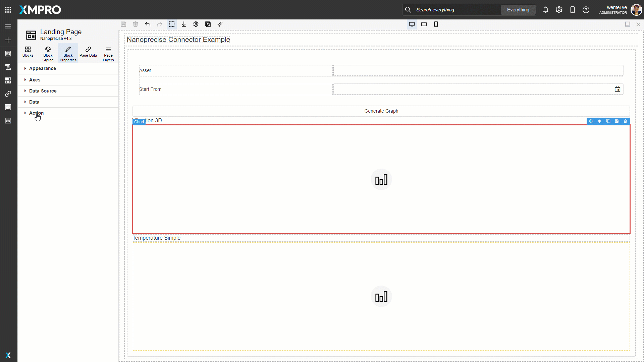Open the Blocks tab
This screenshot has height=362, width=644.
(28, 52)
